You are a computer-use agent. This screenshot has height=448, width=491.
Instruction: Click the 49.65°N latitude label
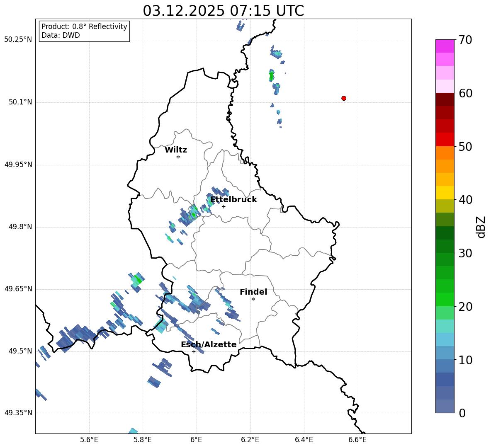(x=18, y=288)
